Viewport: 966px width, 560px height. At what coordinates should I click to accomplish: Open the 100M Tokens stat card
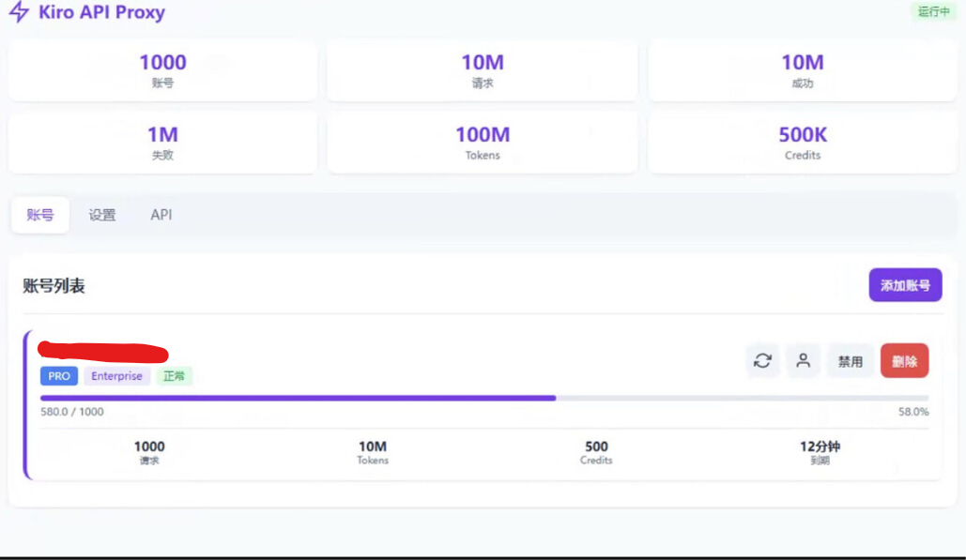tap(483, 143)
